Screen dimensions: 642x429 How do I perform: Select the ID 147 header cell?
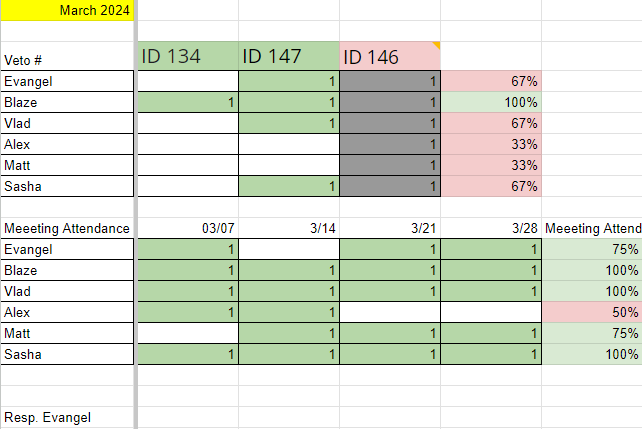point(289,57)
